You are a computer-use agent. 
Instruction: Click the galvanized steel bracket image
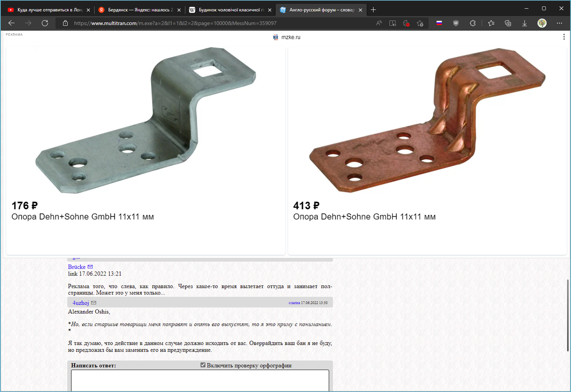(x=146, y=120)
